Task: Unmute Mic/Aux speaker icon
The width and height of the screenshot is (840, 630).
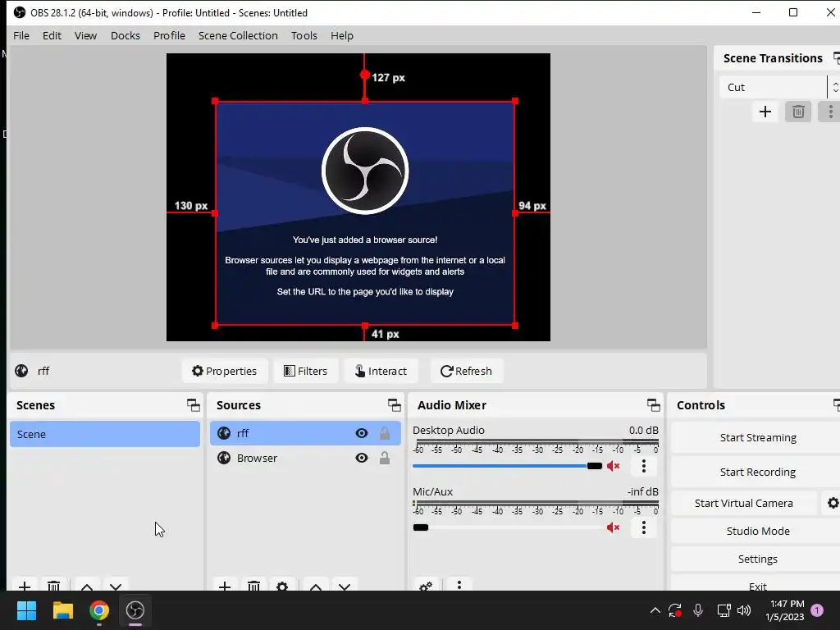Action: pyautogui.click(x=613, y=527)
